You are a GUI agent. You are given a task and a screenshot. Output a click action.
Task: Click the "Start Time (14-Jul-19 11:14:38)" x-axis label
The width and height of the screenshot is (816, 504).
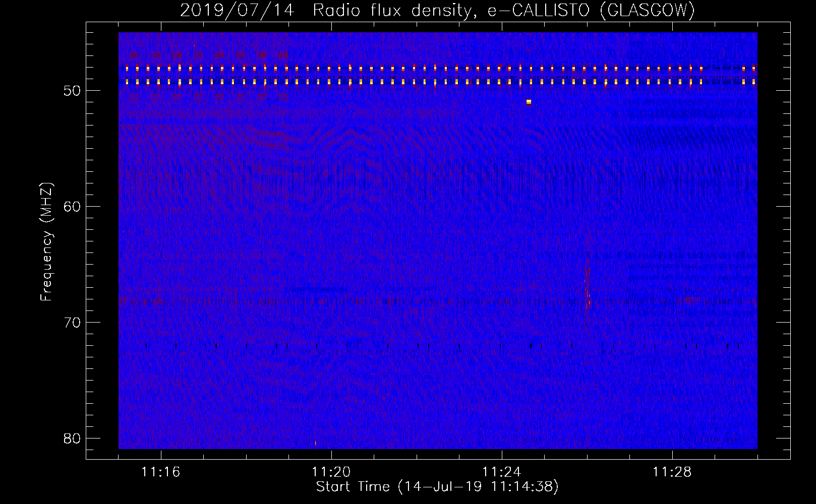(x=437, y=486)
